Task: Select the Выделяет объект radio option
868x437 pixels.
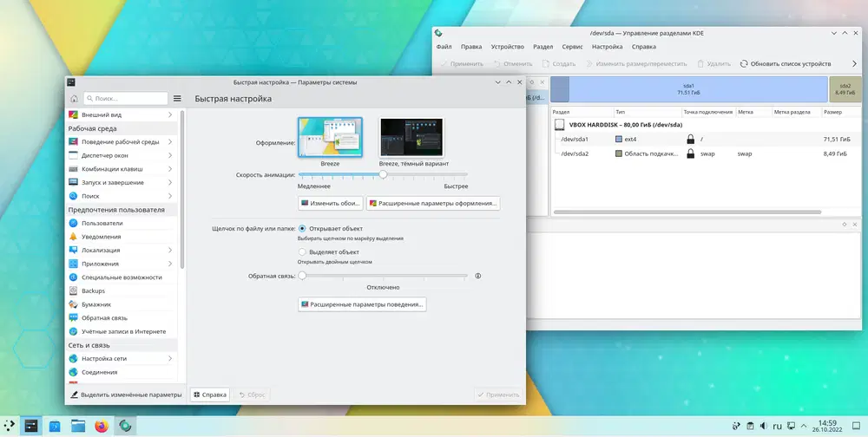Action: click(x=302, y=251)
